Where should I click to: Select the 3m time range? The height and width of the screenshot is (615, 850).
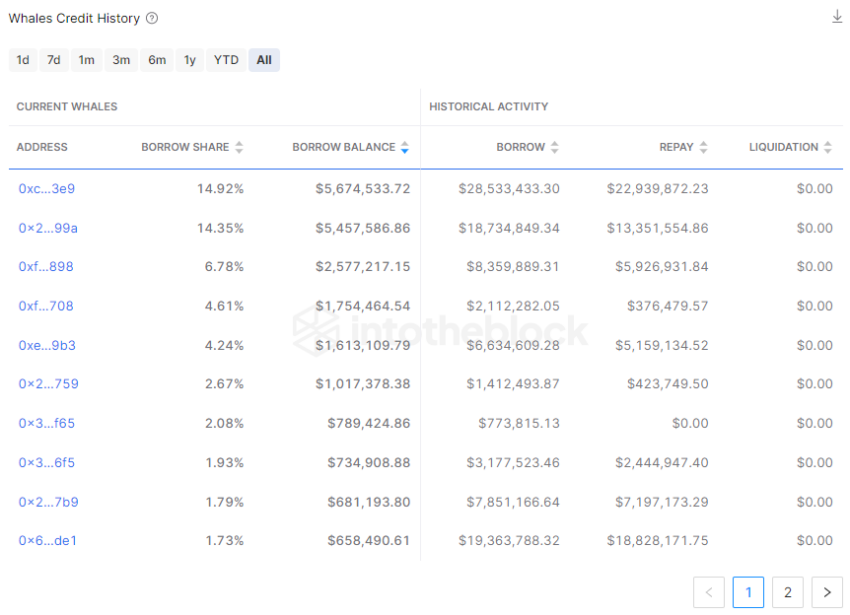pos(121,60)
